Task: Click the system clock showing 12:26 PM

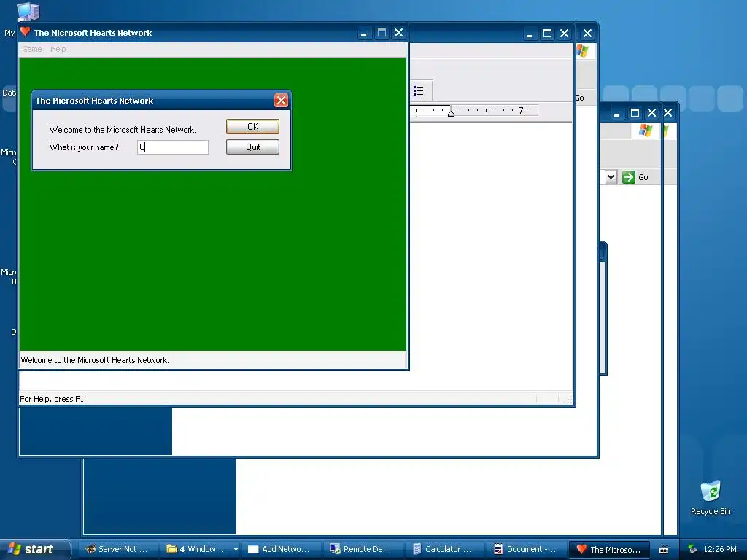Action: 720,549
